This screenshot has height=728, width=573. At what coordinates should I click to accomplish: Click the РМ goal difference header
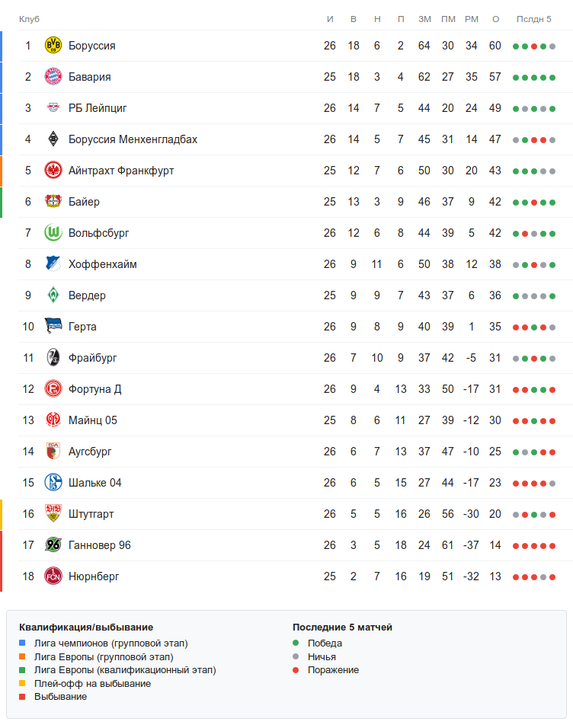point(471,19)
